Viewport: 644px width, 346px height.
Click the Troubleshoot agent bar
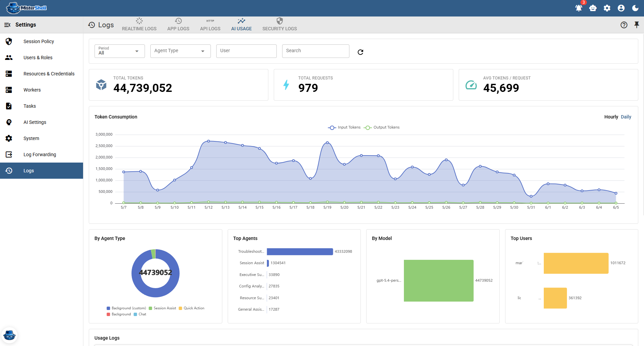pos(300,251)
